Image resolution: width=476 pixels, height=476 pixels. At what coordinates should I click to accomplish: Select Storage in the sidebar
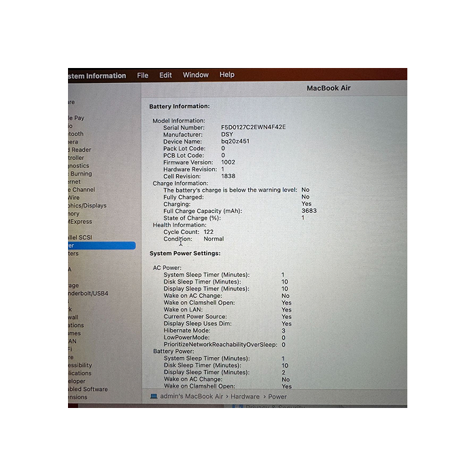tap(73, 286)
